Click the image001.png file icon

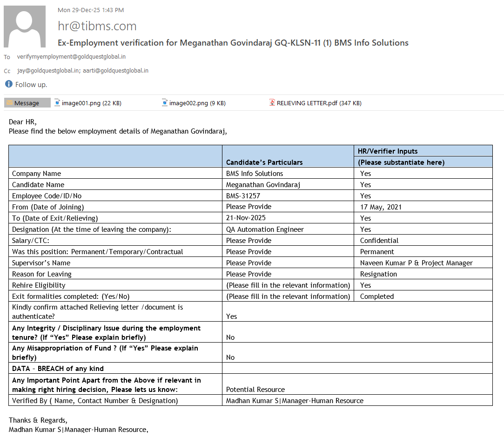(x=57, y=103)
